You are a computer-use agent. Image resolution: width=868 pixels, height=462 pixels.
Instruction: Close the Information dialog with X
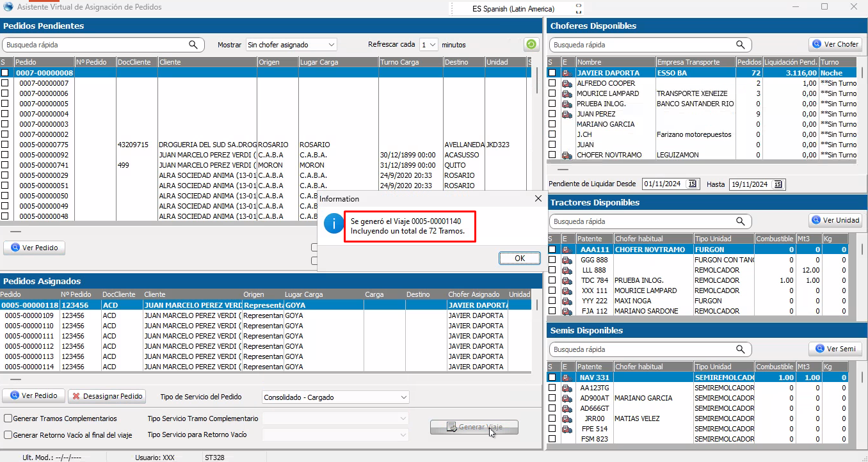[538, 199]
